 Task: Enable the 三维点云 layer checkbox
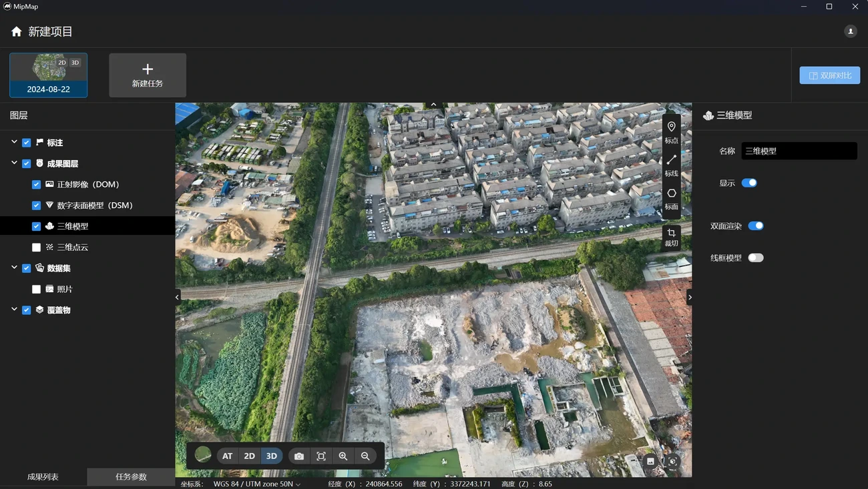(37, 248)
